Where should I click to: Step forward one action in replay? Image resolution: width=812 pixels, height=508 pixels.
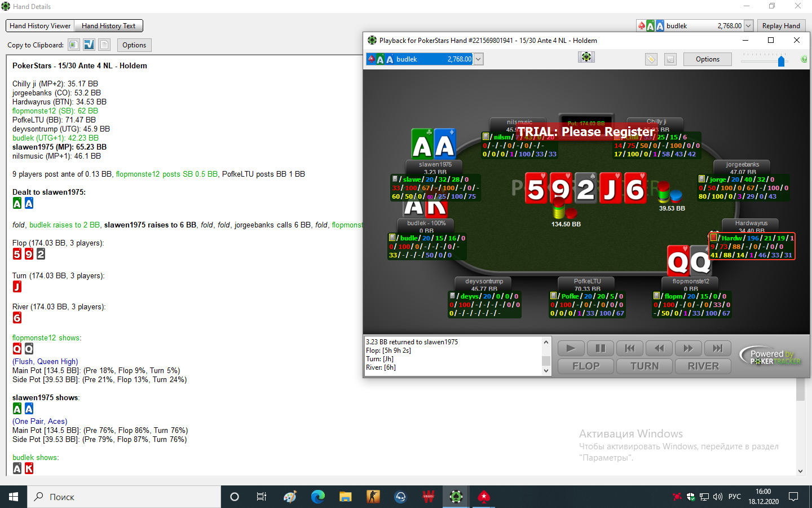(x=688, y=348)
